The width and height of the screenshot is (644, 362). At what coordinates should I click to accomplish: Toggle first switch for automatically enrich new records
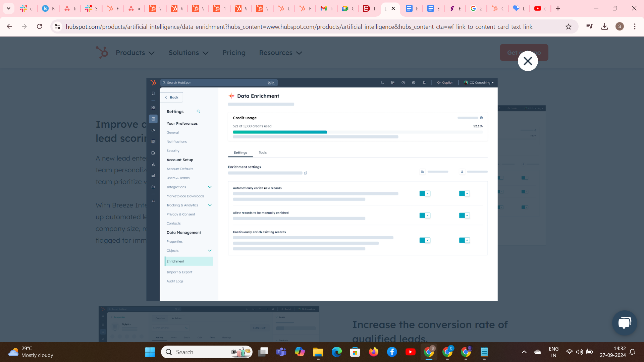(425, 193)
